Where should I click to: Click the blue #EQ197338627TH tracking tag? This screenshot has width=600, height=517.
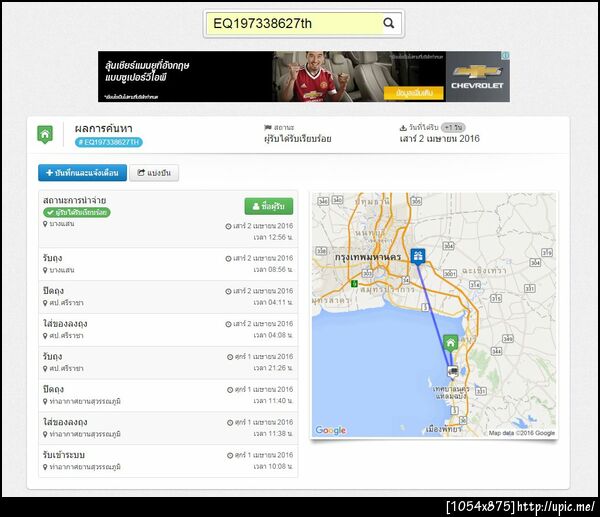pyautogui.click(x=109, y=142)
